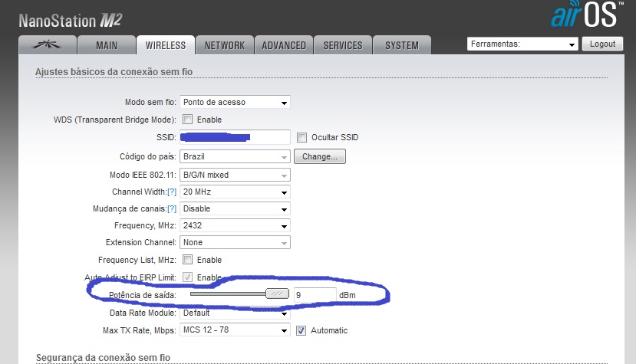Click the airOS logo
The image size is (636, 364).
tap(586, 15)
